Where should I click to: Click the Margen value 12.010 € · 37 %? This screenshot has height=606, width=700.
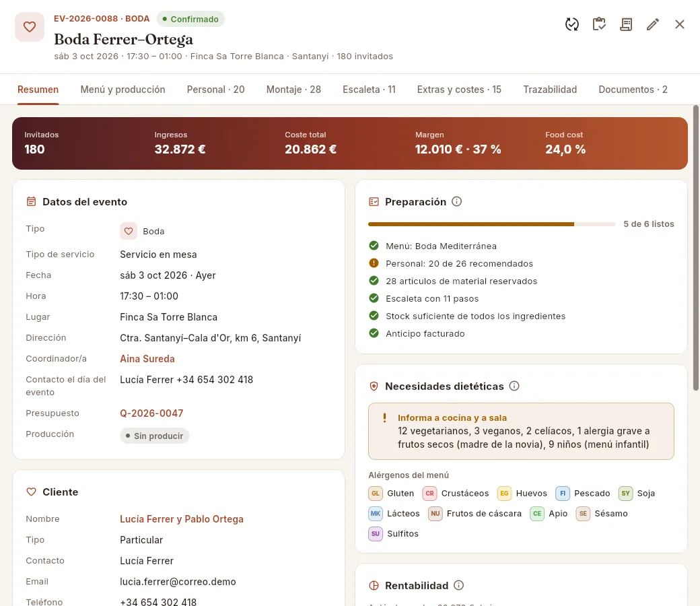coord(458,149)
